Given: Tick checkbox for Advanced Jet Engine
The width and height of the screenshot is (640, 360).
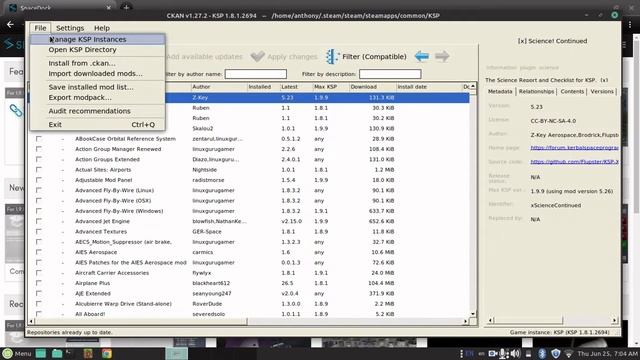Looking at the screenshot, I should [x=39, y=221].
